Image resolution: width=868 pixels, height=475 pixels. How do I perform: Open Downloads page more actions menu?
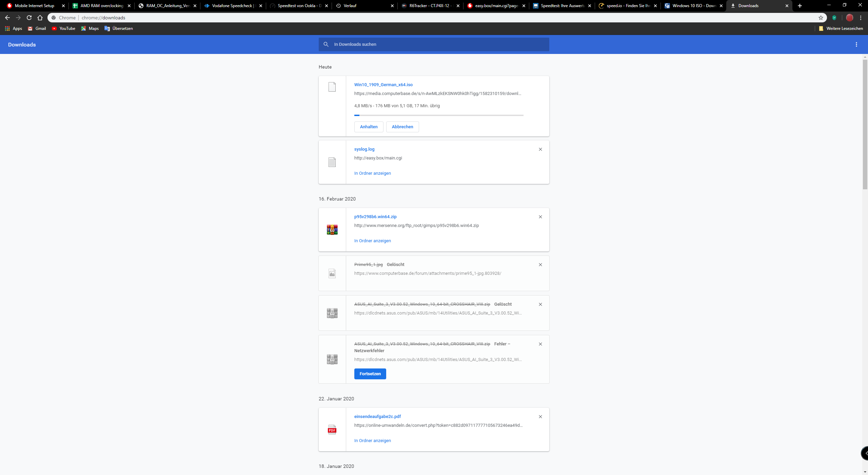[856, 44]
